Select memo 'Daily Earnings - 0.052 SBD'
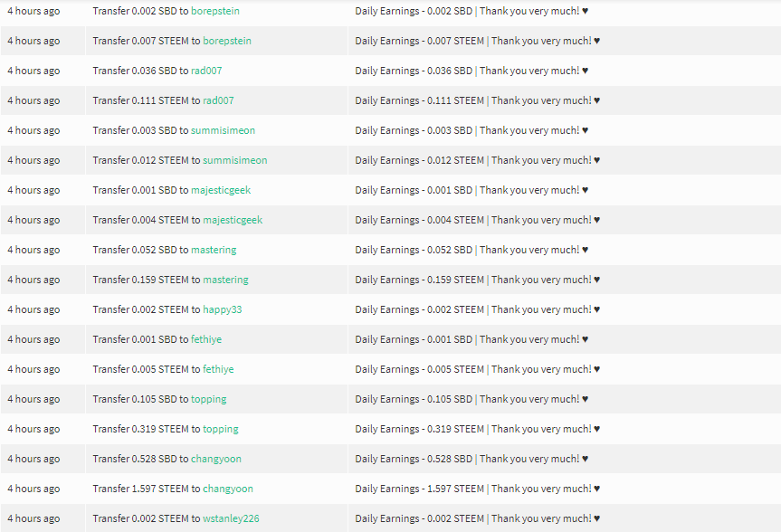This screenshot has width=781, height=532. click(414, 250)
